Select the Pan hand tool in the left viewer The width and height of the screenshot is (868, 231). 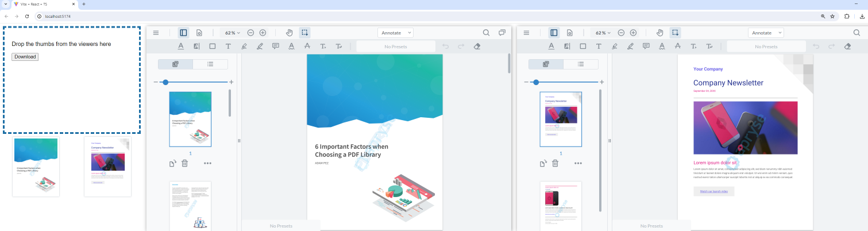[290, 33]
